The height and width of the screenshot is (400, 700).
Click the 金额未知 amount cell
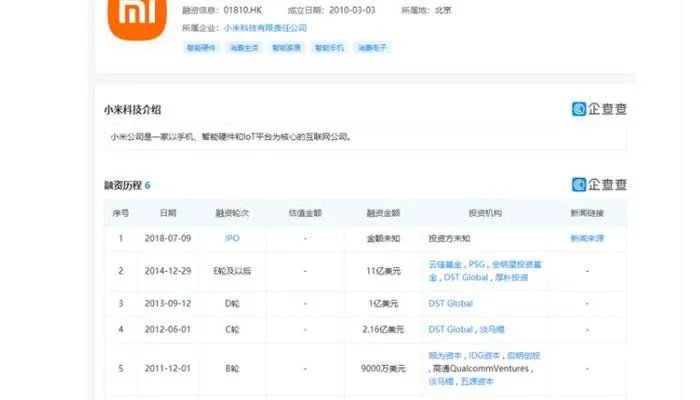383,238
